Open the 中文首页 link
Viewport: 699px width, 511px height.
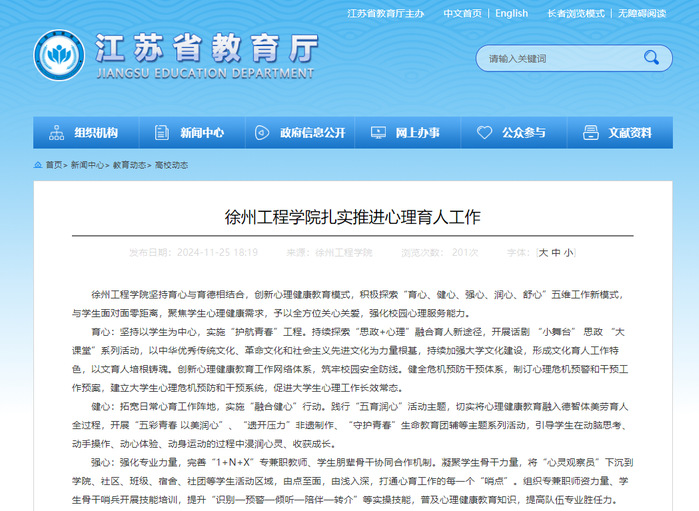tap(462, 13)
